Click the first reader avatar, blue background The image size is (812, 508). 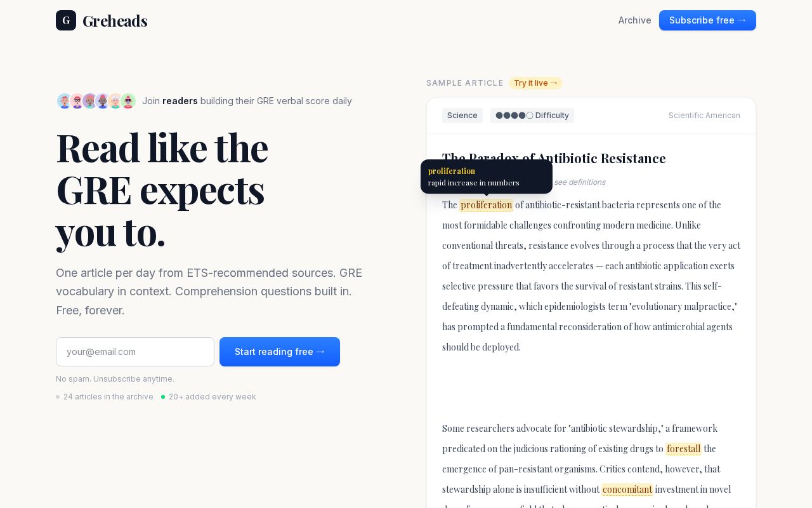65,101
